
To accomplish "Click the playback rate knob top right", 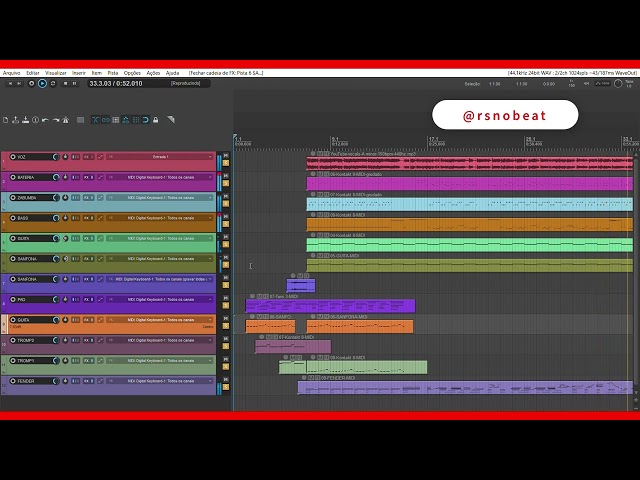I will tap(618, 84).
